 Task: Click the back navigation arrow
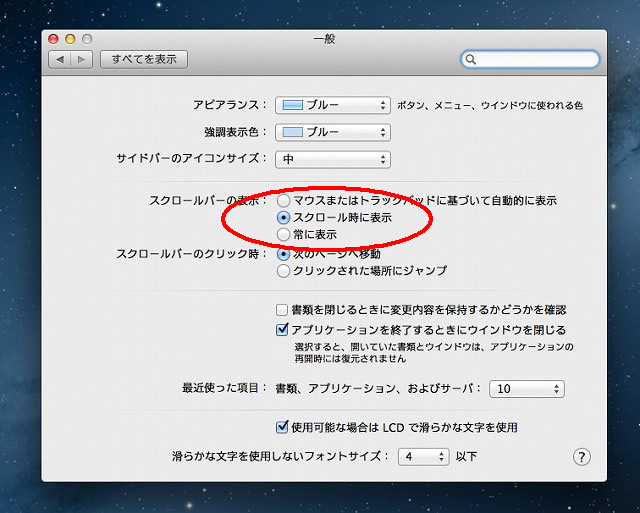click(x=60, y=60)
